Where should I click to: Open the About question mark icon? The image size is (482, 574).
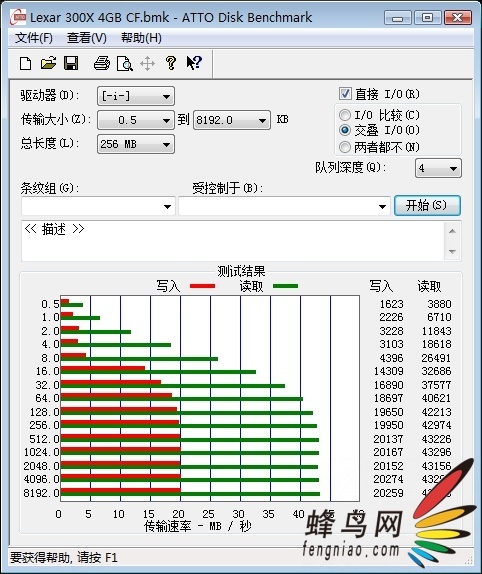[x=171, y=63]
